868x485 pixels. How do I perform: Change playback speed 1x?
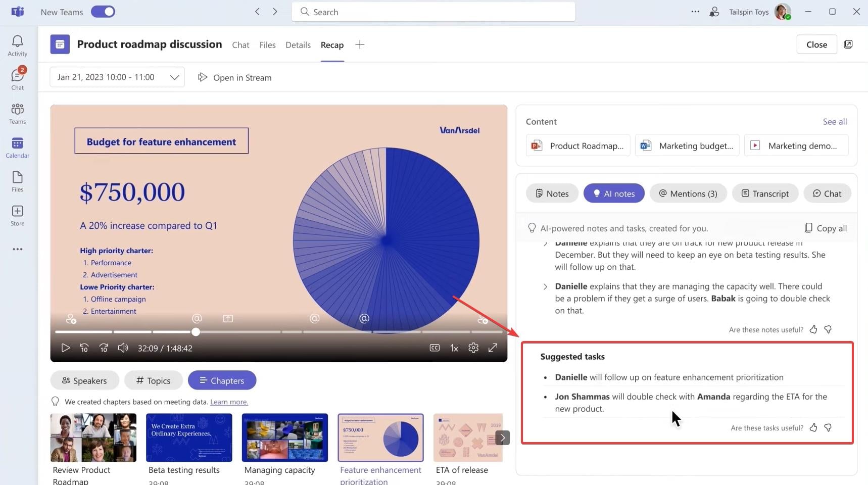coord(454,348)
